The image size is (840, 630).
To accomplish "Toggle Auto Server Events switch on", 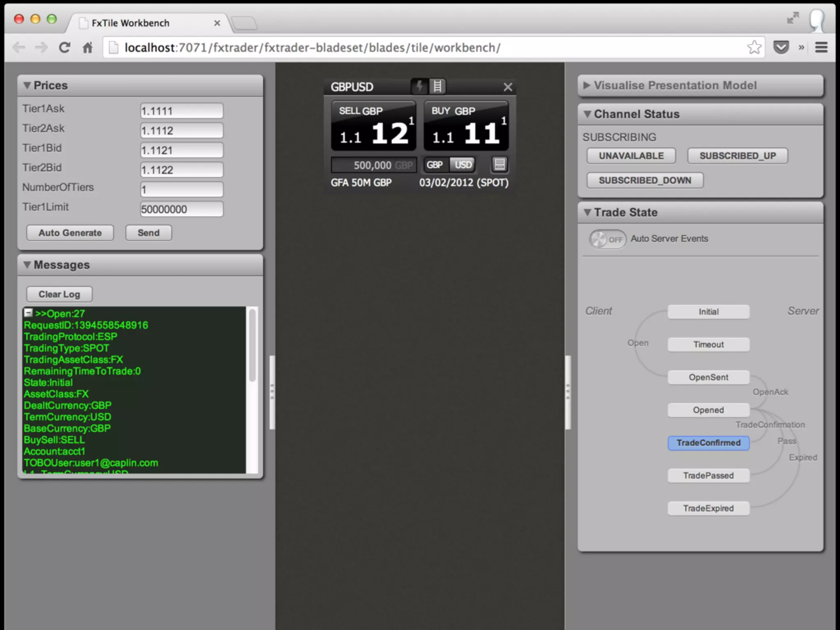I will click(x=607, y=239).
